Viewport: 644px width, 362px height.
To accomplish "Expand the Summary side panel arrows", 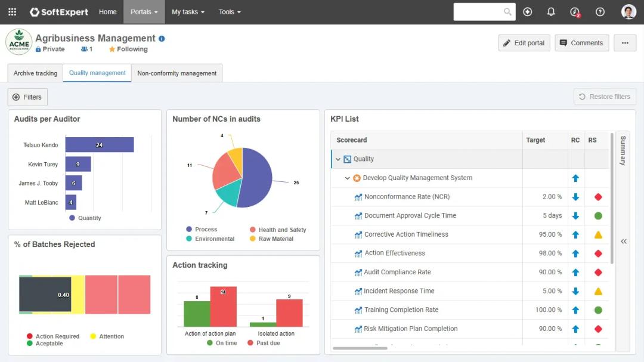I will pyautogui.click(x=624, y=242).
